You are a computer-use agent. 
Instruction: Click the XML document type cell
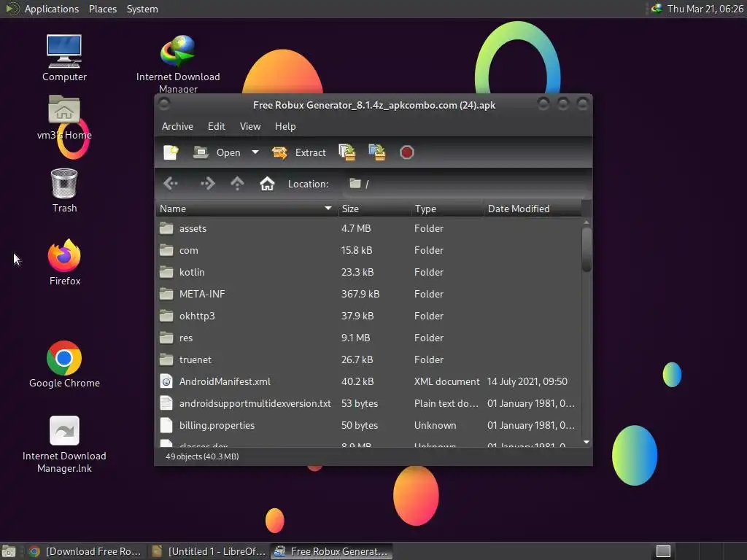(447, 381)
